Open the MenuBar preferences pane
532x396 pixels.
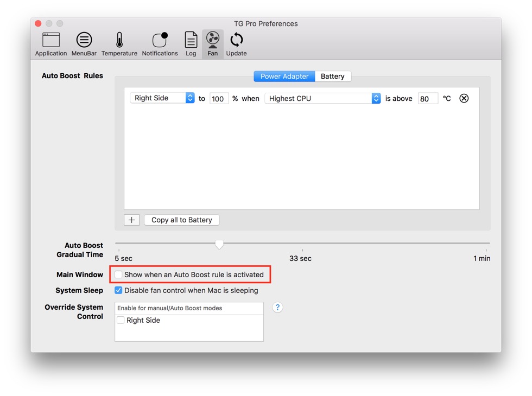(x=84, y=44)
